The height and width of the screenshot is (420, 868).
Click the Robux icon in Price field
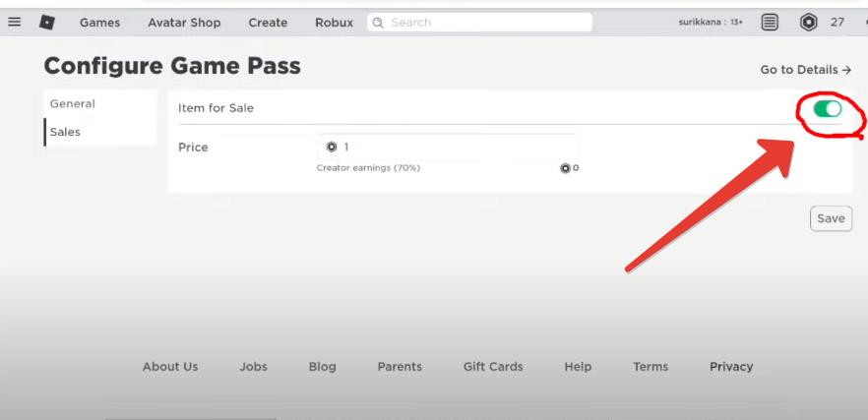tap(332, 148)
